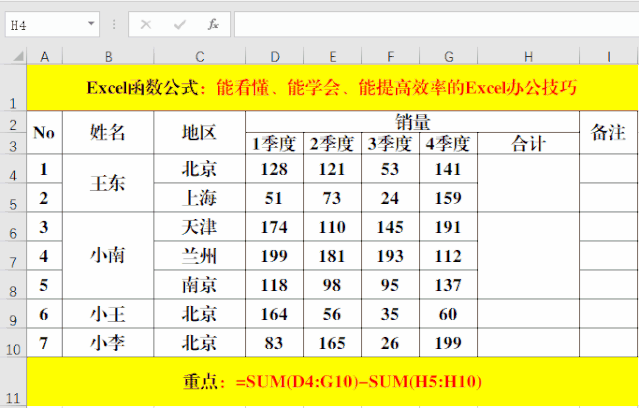Click the region cell 南京
639x408 pixels.
point(200,284)
